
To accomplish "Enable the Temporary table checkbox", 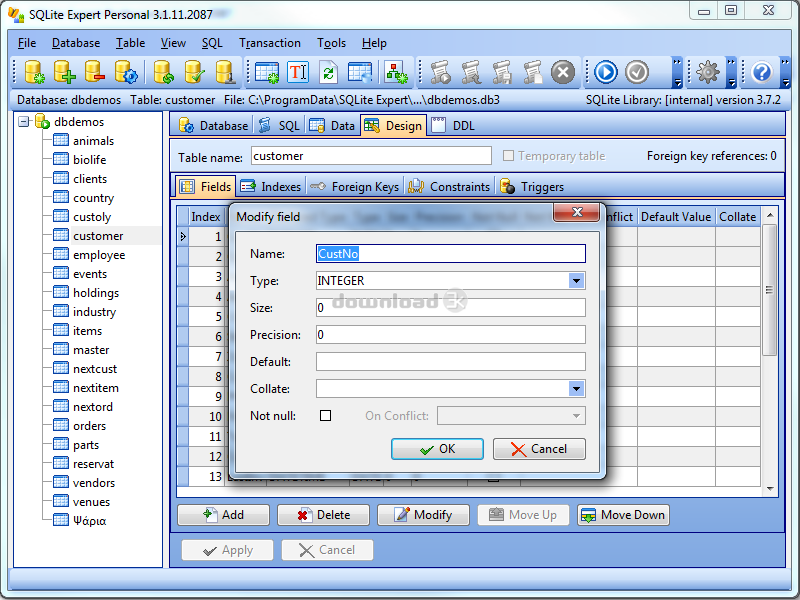I will (x=509, y=156).
